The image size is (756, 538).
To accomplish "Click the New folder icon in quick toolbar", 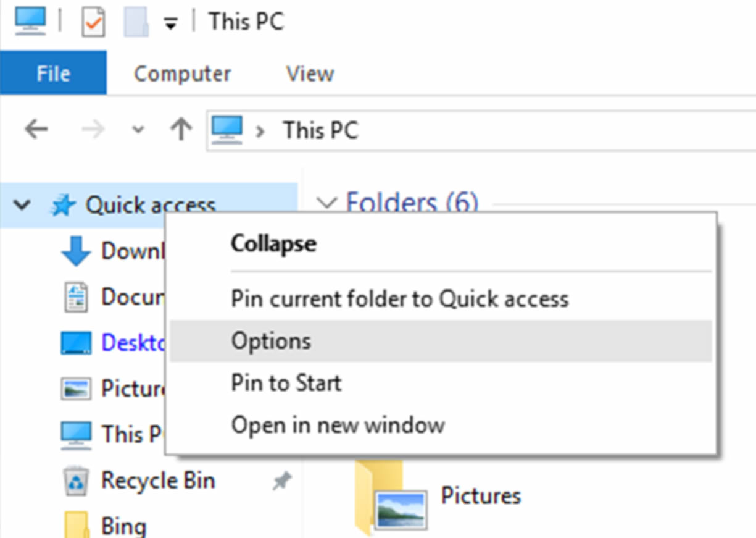I will pos(136,22).
